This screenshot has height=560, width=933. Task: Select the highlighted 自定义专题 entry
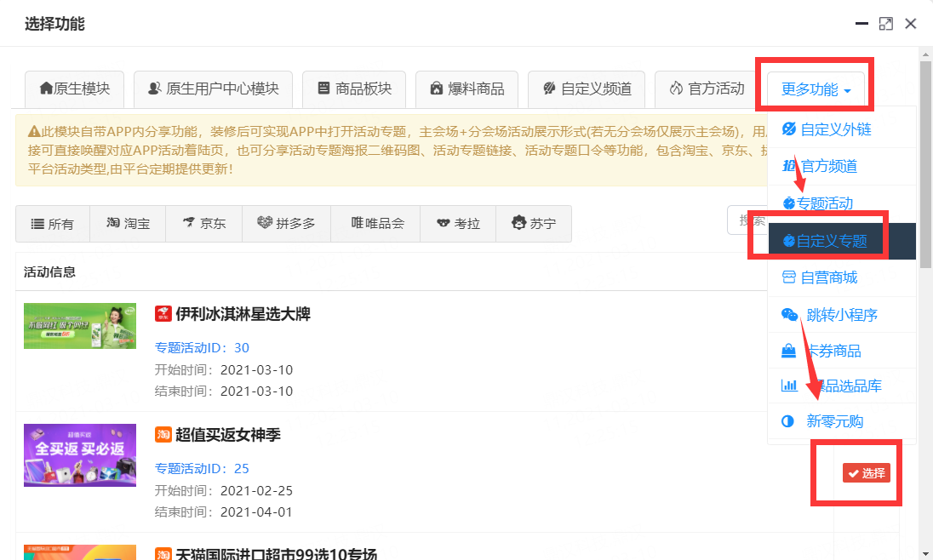[x=841, y=241]
